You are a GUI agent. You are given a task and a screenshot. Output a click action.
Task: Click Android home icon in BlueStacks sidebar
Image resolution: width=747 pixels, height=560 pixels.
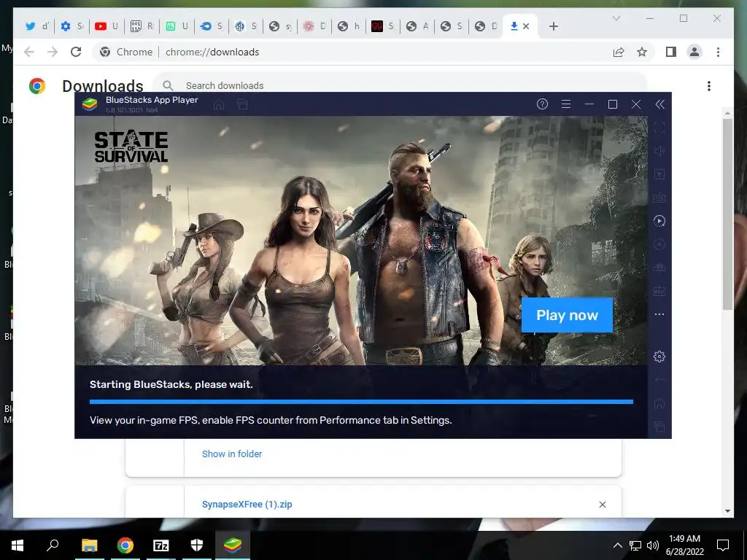point(659,404)
